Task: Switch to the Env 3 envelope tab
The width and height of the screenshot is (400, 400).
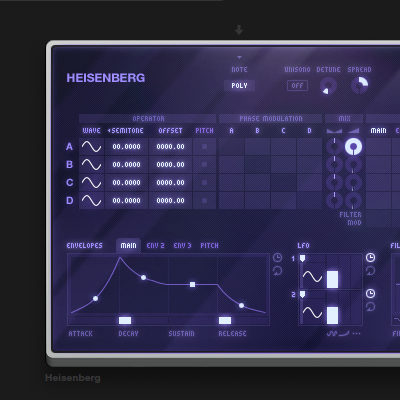Action: click(x=182, y=246)
